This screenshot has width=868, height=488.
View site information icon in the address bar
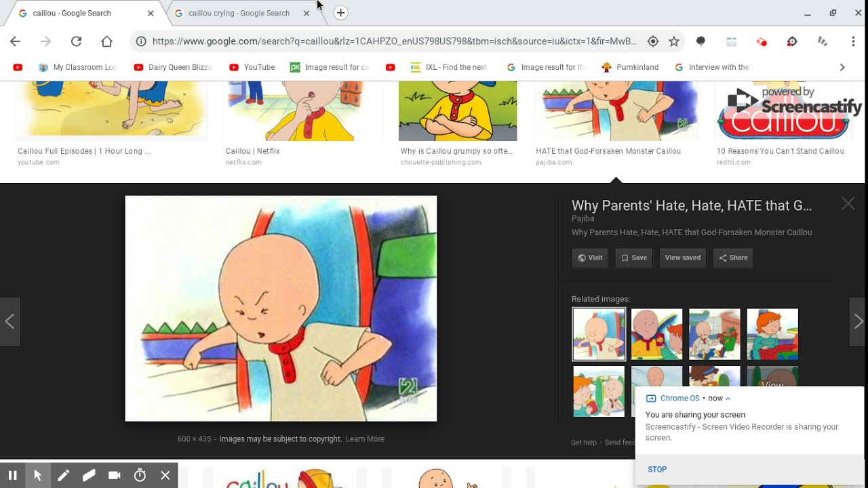(141, 41)
